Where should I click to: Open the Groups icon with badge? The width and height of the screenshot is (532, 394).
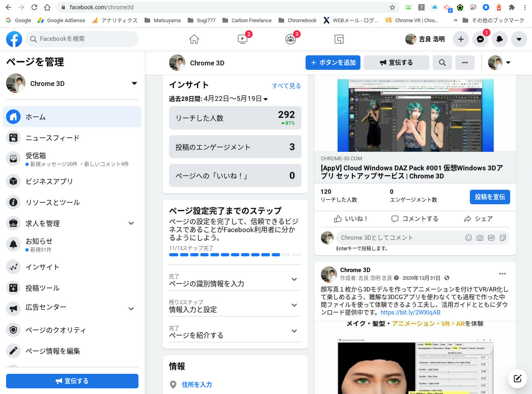(x=291, y=39)
